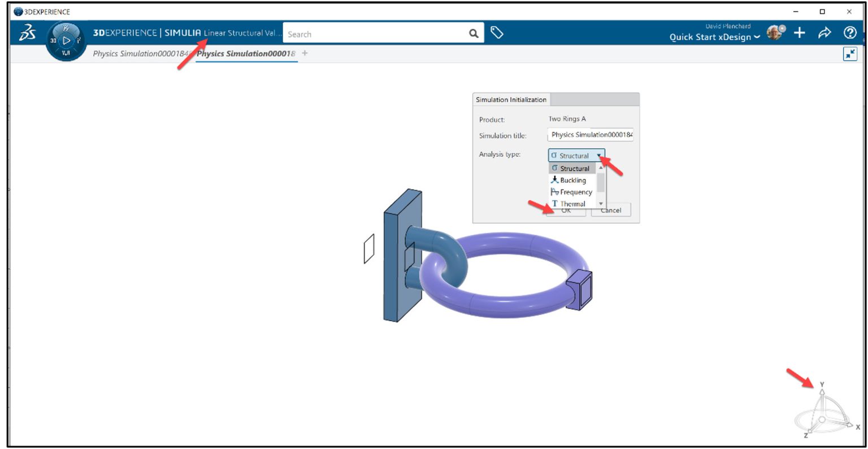Viewport: 868px width, 449px height.
Task: Open the Analysis type dropdown arrow
Action: [600, 156]
